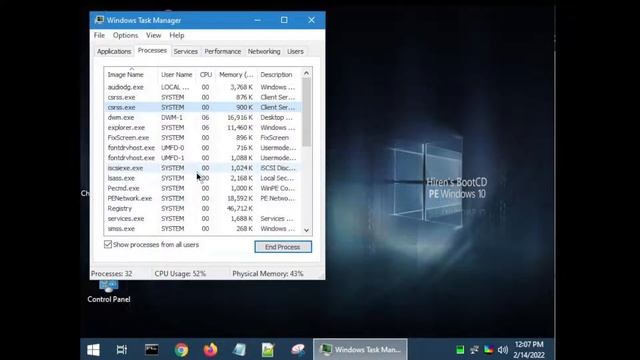
Task: Open Firefox from taskbar
Action: 211,350
